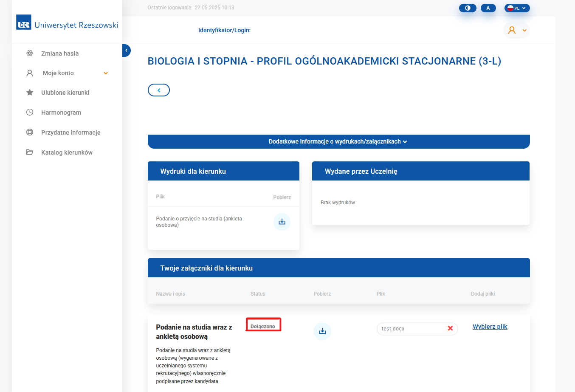Toggle high contrast mode
The height and width of the screenshot is (392, 575).
point(468,8)
